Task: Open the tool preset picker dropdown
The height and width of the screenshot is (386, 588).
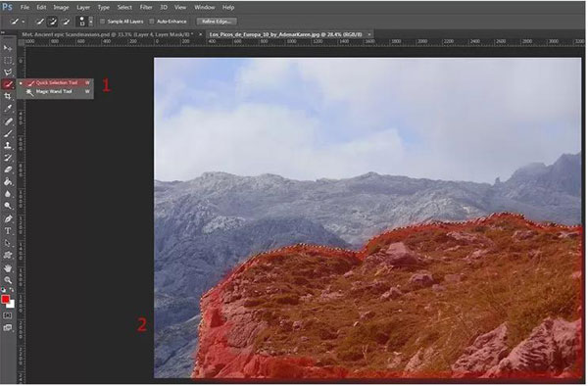Action: pyautogui.click(x=24, y=22)
